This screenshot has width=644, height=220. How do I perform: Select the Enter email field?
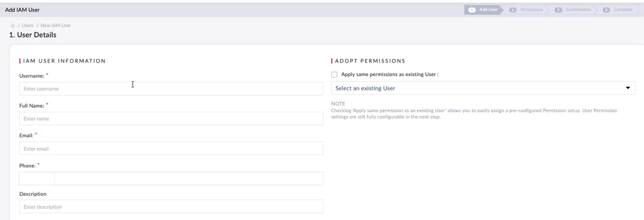point(171,148)
